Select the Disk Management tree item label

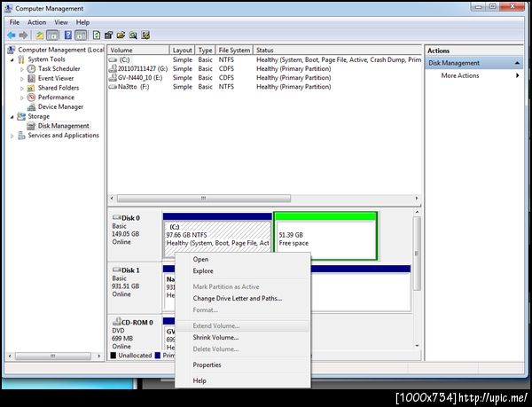click(64, 126)
